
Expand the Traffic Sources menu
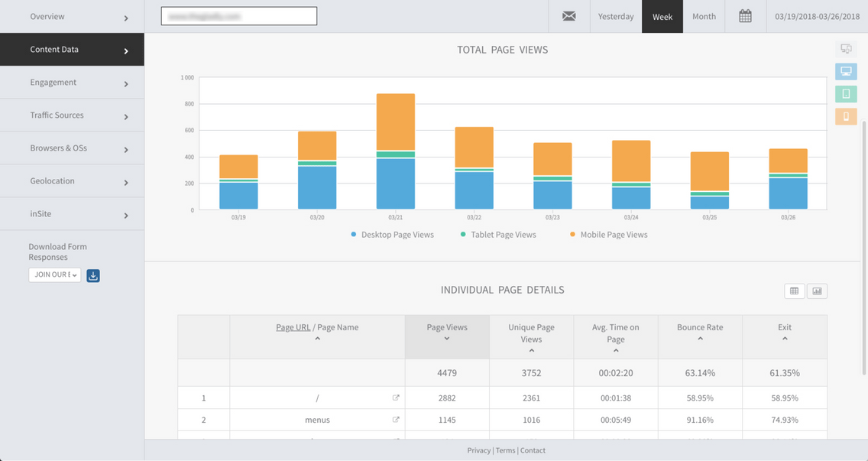(72, 115)
